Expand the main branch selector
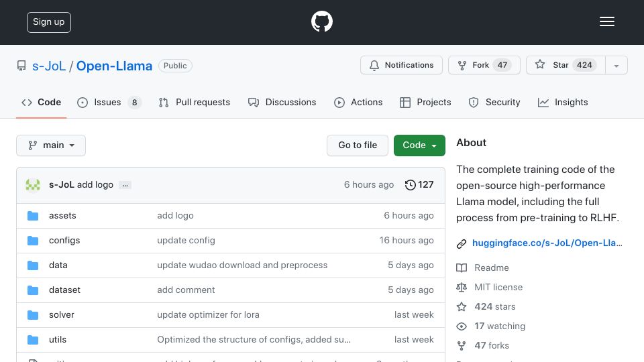Image resolution: width=644 pixels, height=362 pixels. [51, 145]
